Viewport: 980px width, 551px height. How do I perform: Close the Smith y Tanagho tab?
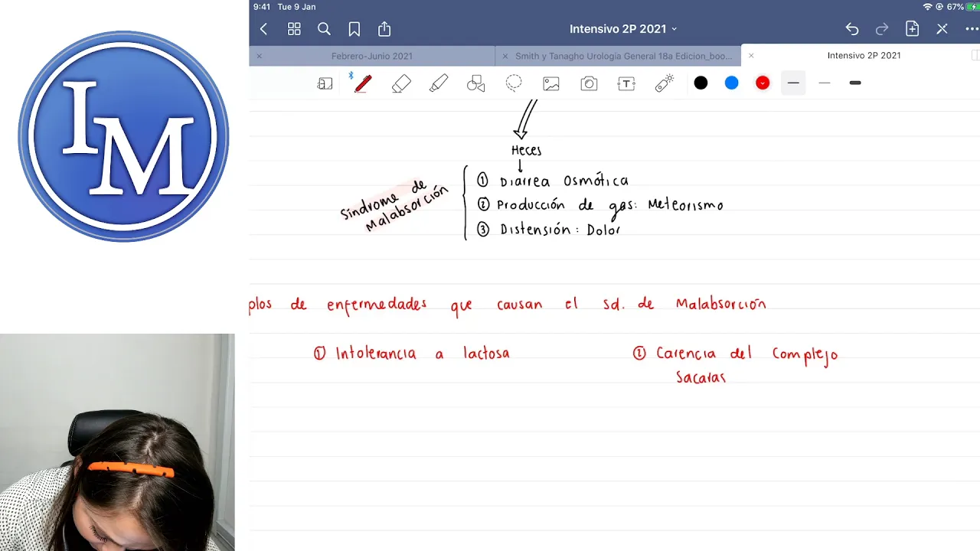coord(505,56)
